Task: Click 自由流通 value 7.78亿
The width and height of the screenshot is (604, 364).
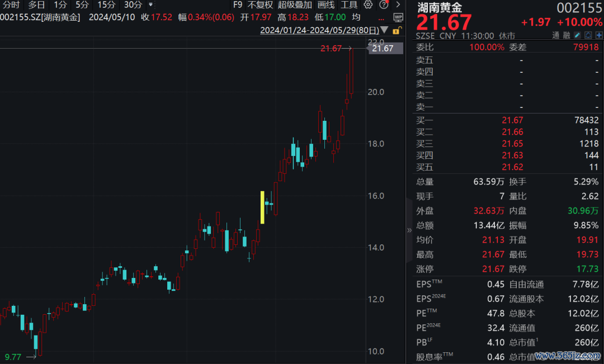Action: pyautogui.click(x=586, y=284)
